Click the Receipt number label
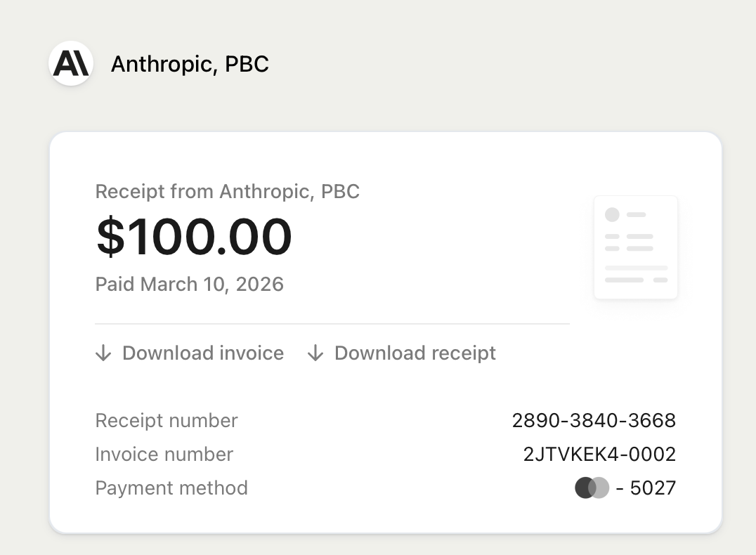756x555 pixels. coord(167,421)
